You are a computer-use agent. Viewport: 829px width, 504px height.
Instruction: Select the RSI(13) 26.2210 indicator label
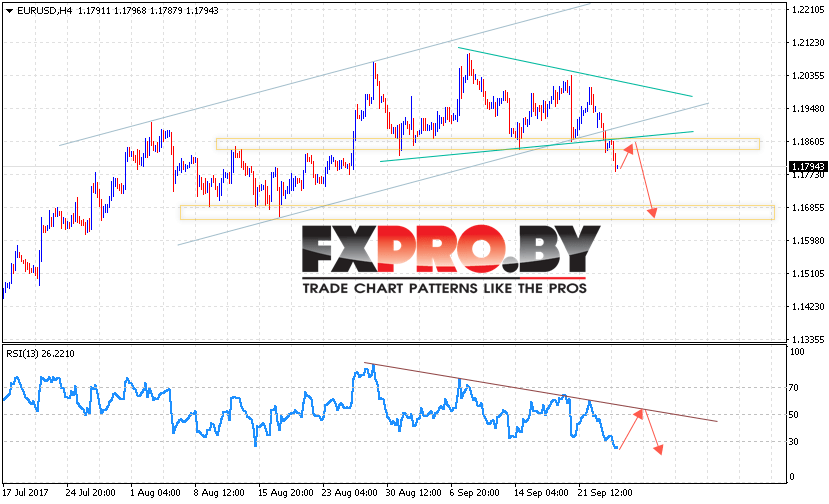coord(40,354)
